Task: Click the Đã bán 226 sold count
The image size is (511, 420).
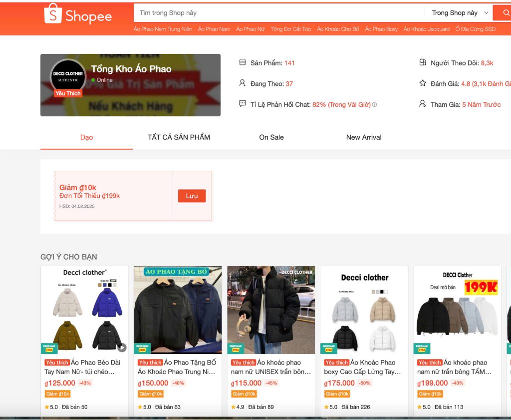Action: point(355,407)
